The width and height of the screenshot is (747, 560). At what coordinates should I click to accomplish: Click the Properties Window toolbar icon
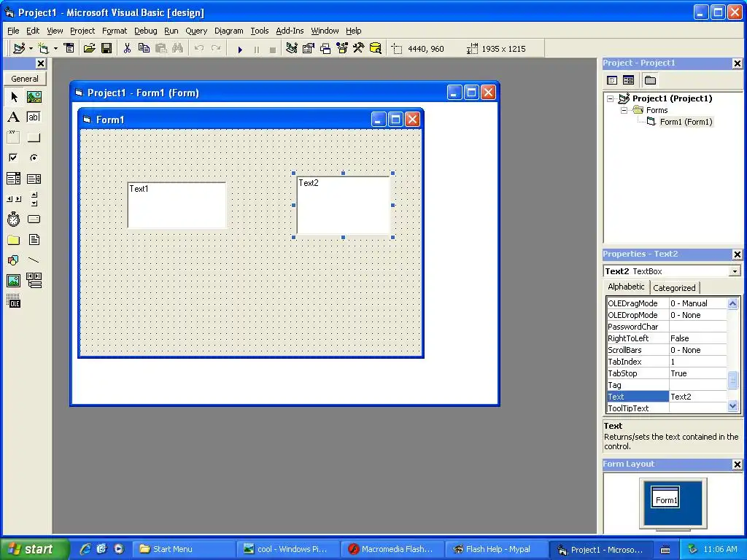click(309, 48)
